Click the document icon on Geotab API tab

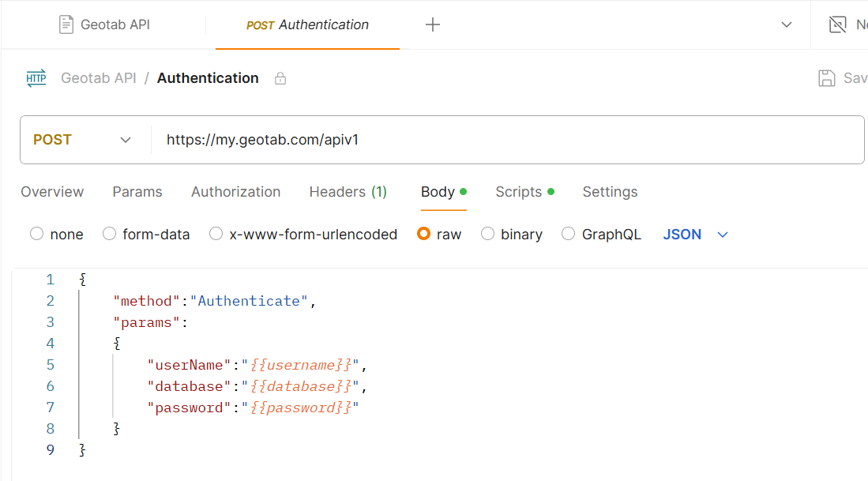66,24
